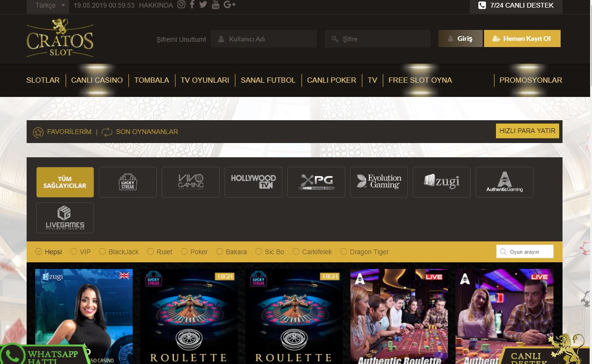Open the Twitter icon link
This screenshot has height=364, width=592.
(x=203, y=5)
